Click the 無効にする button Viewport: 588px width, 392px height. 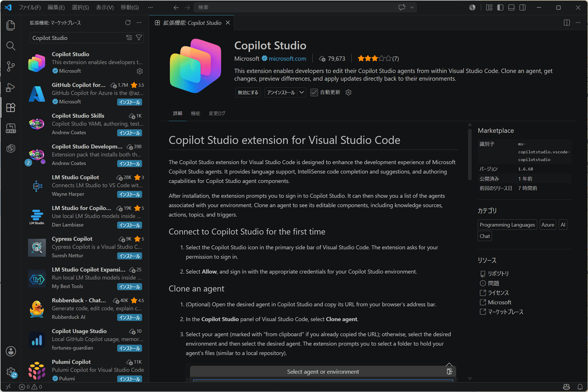coord(248,93)
